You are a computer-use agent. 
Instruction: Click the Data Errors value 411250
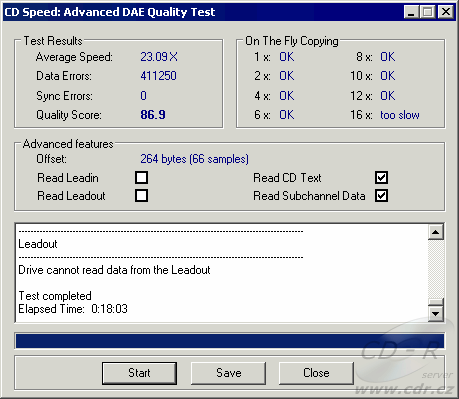pyautogui.click(x=158, y=76)
